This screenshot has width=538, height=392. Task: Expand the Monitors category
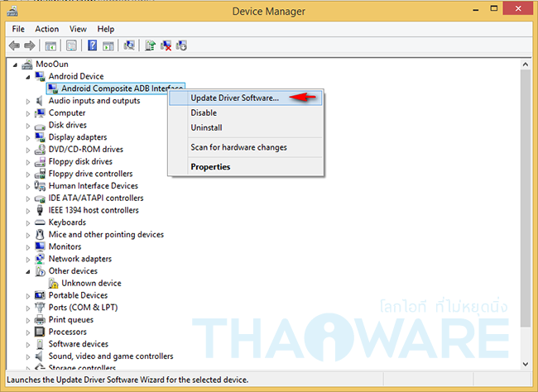point(28,247)
